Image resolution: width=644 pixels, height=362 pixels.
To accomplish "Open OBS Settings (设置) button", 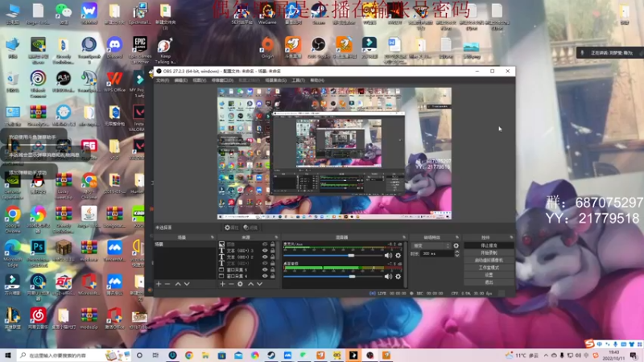I will click(489, 275).
